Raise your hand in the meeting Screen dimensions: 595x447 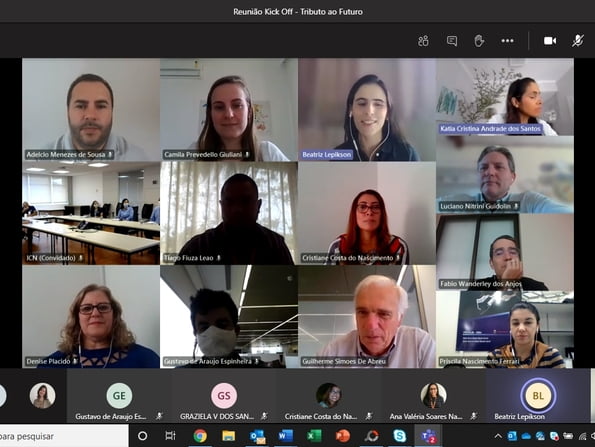479,41
